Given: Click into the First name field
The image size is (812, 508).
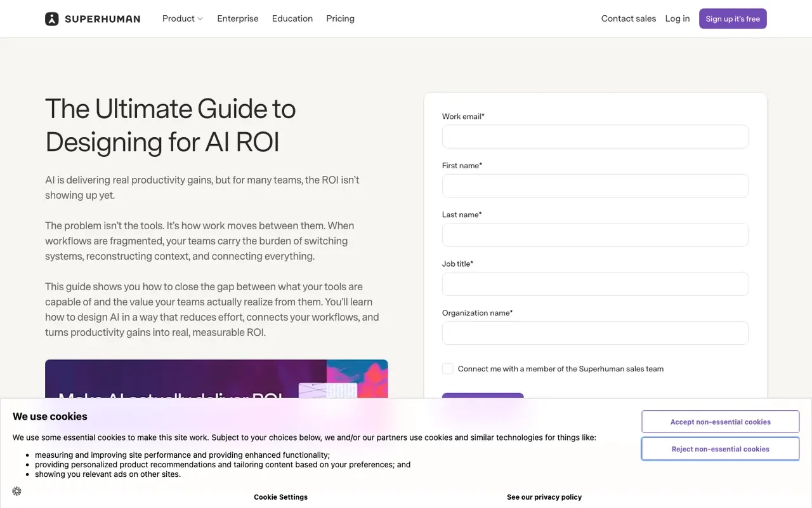Looking at the screenshot, I should (595, 185).
